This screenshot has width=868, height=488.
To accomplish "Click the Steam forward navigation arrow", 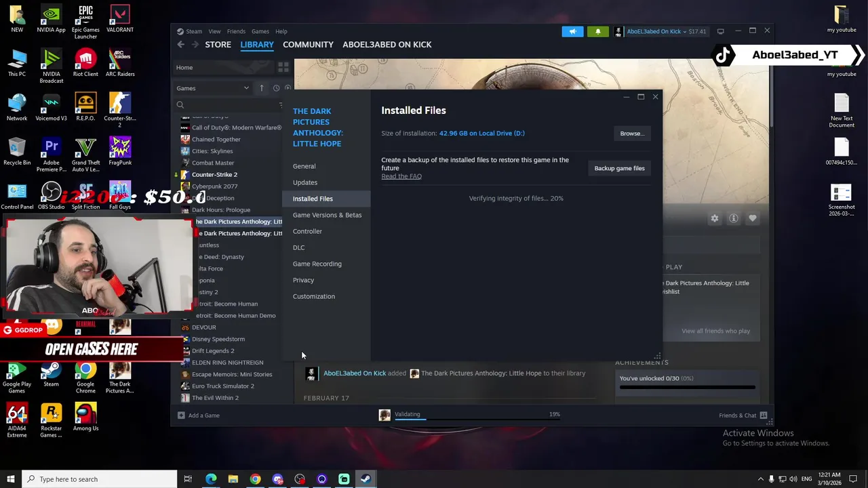I will 195,45.
